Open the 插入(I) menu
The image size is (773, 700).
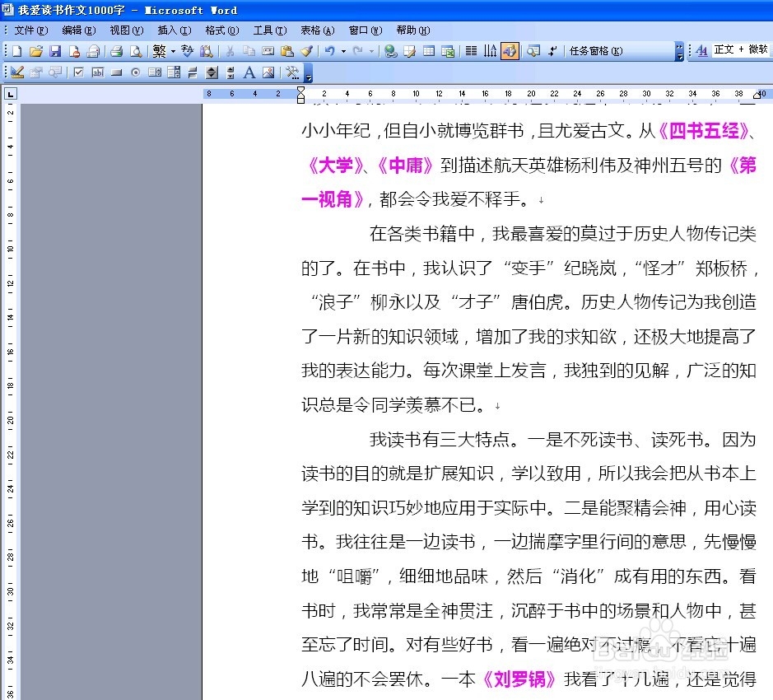click(x=175, y=30)
